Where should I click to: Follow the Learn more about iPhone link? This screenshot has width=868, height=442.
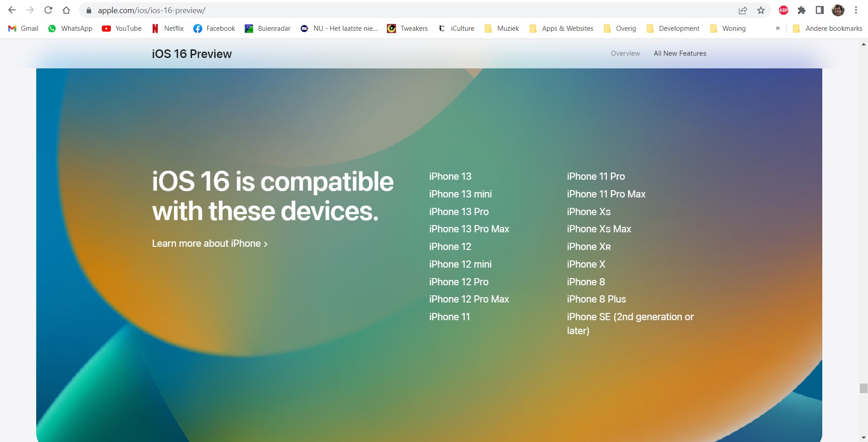point(210,244)
